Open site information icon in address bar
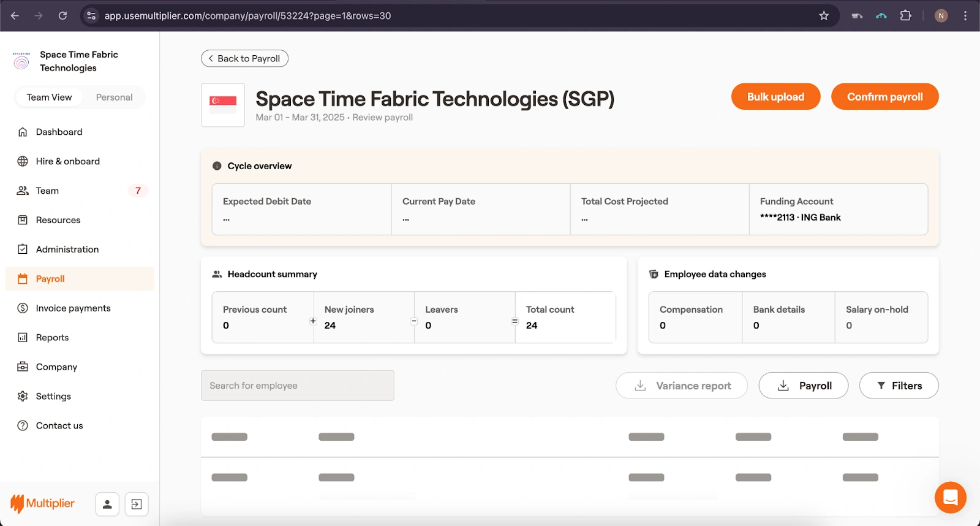Viewport: 980px width, 526px height. coord(91,16)
